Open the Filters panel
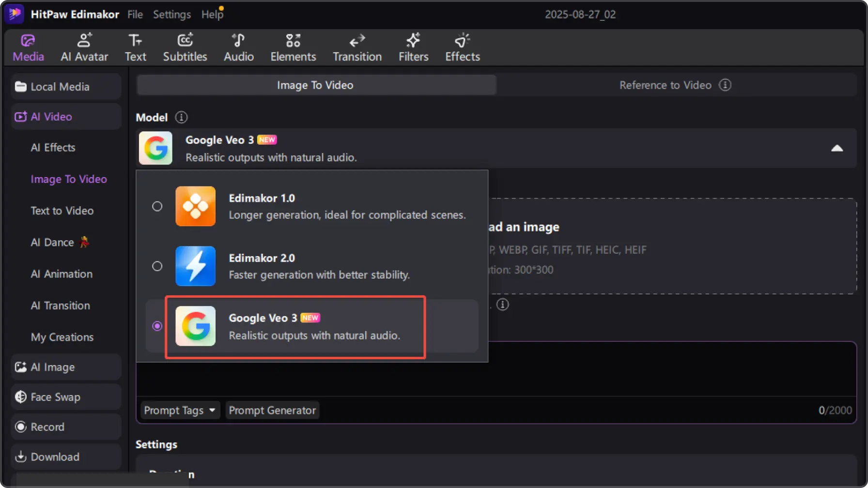This screenshot has height=488, width=868. click(413, 47)
